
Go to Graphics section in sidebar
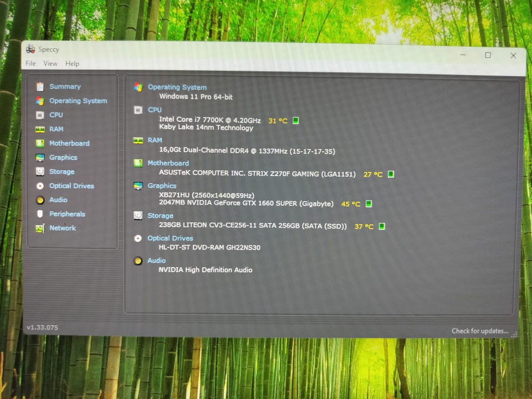[63, 157]
